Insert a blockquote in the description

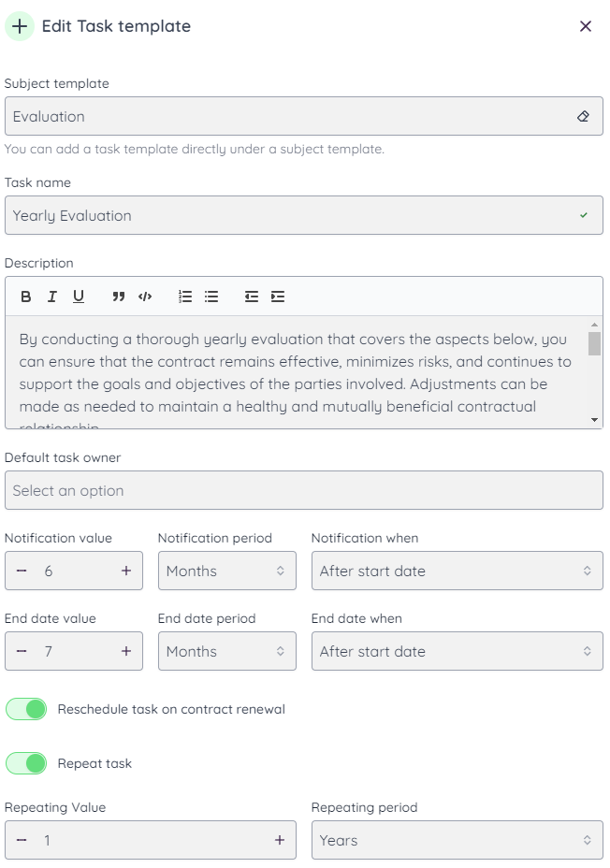(x=117, y=297)
